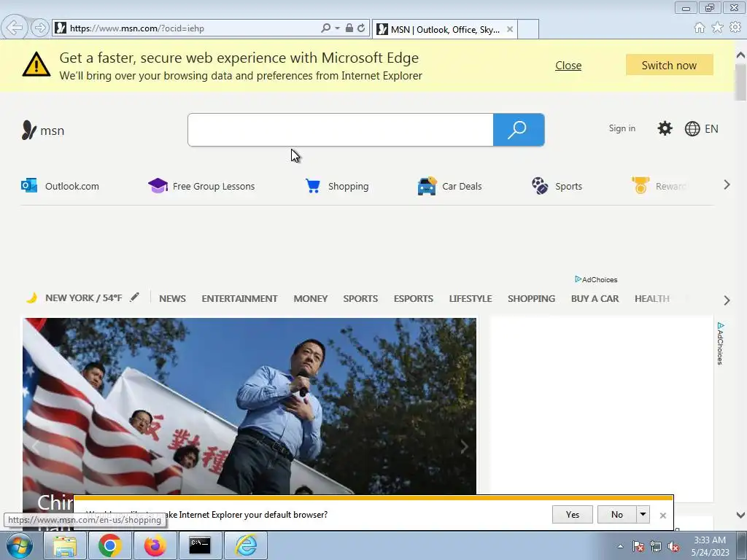Show previous slide in news carousel
Screen dimensions: 747x560
tap(35, 447)
